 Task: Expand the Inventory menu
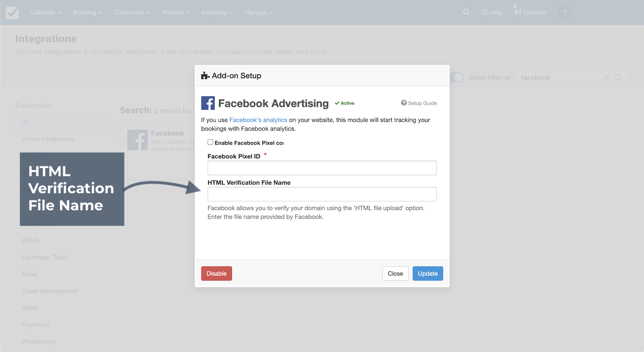click(217, 12)
